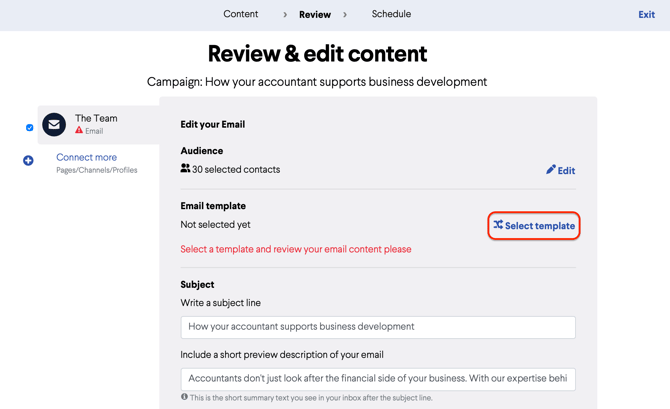Focus the short preview description field
Screen dimensions: 670x409
click(378, 378)
